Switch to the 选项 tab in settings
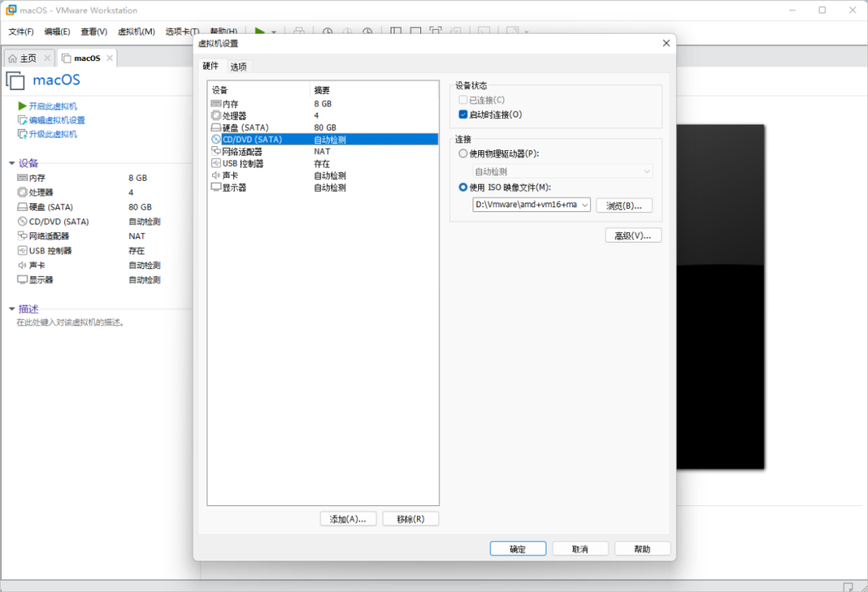This screenshot has width=868, height=592. 239,67
